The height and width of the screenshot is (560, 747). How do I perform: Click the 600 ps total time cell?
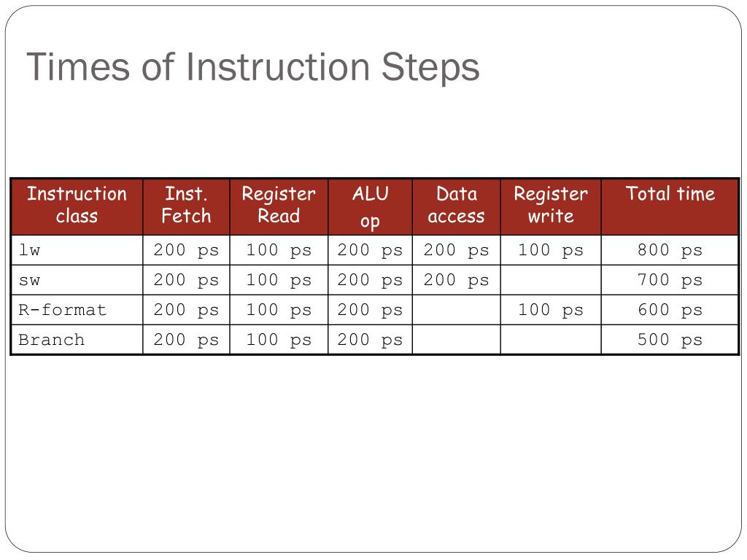coord(670,310)
